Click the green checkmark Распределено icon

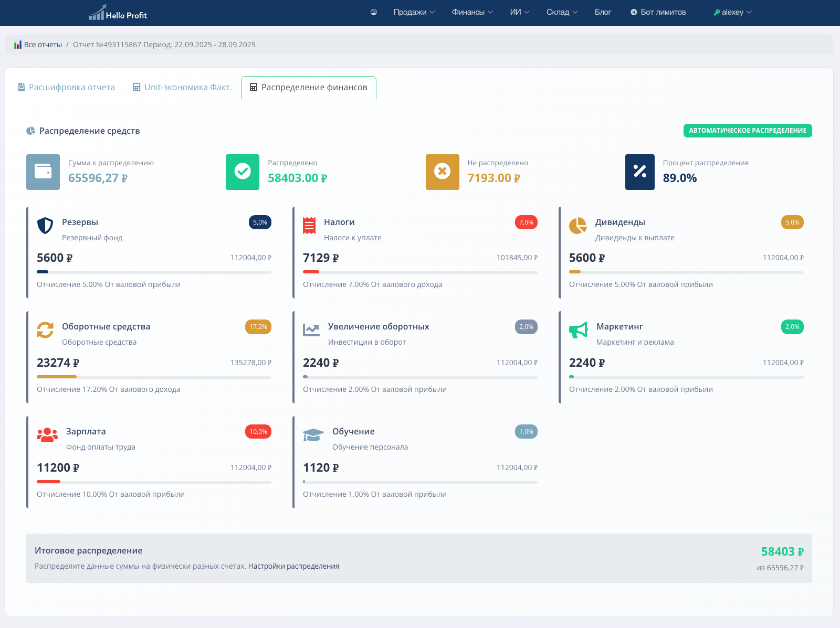click(x=243, y=172)
